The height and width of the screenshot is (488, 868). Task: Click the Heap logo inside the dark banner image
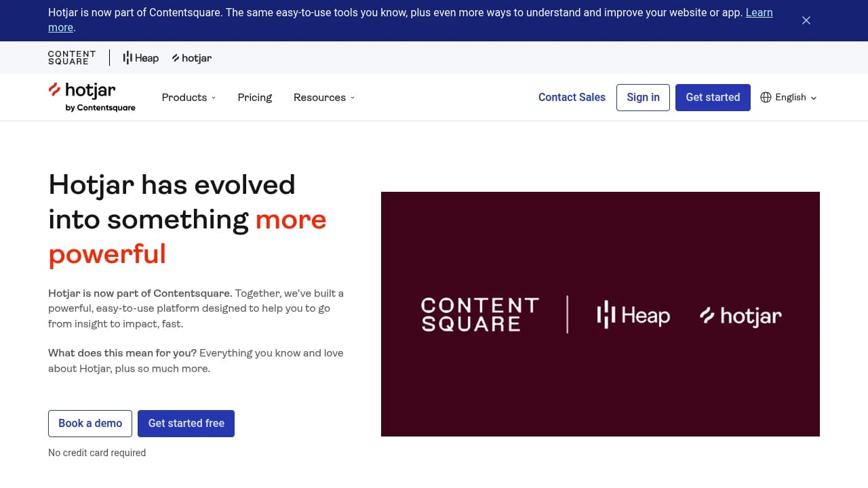[x=632, y=314]
